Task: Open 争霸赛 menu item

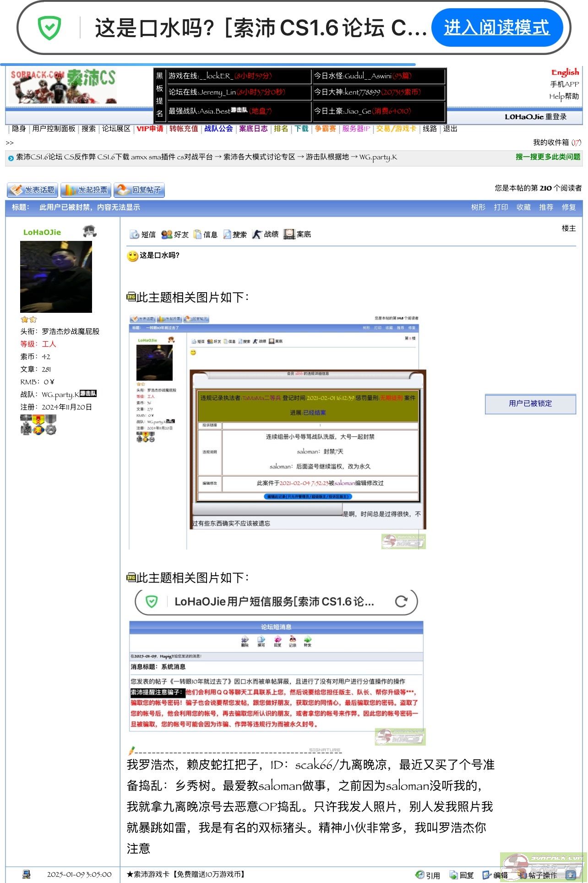Action: click(x=325, y=129)
